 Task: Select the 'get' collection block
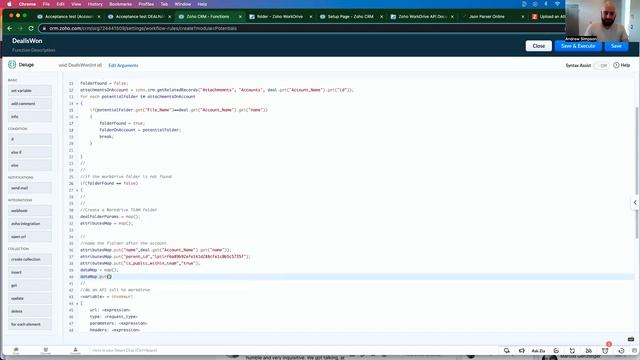(30, 285)
